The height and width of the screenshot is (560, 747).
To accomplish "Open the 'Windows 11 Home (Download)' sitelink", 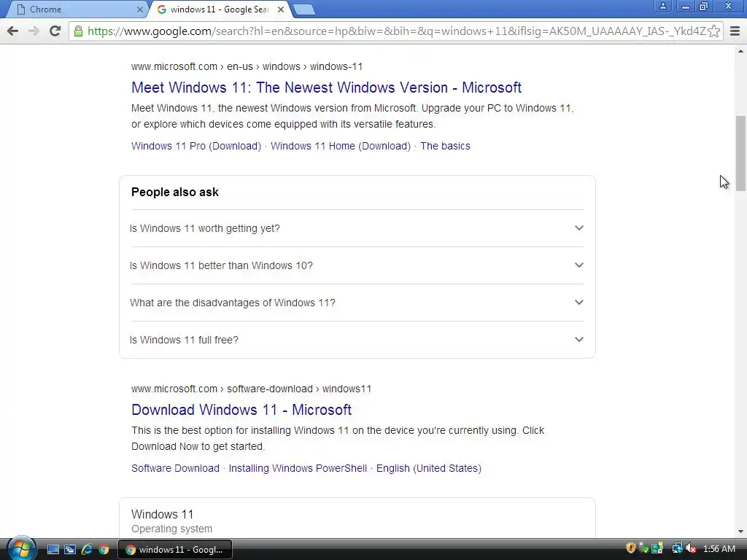I will pos(341,146).
